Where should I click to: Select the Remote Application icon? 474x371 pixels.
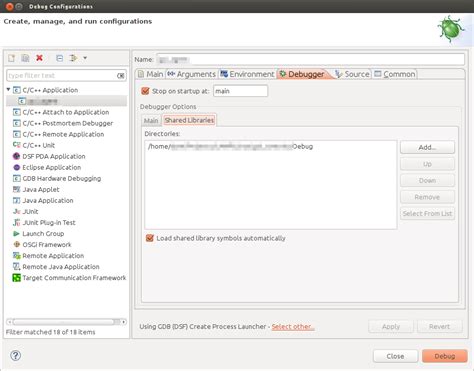pos(17,255)
